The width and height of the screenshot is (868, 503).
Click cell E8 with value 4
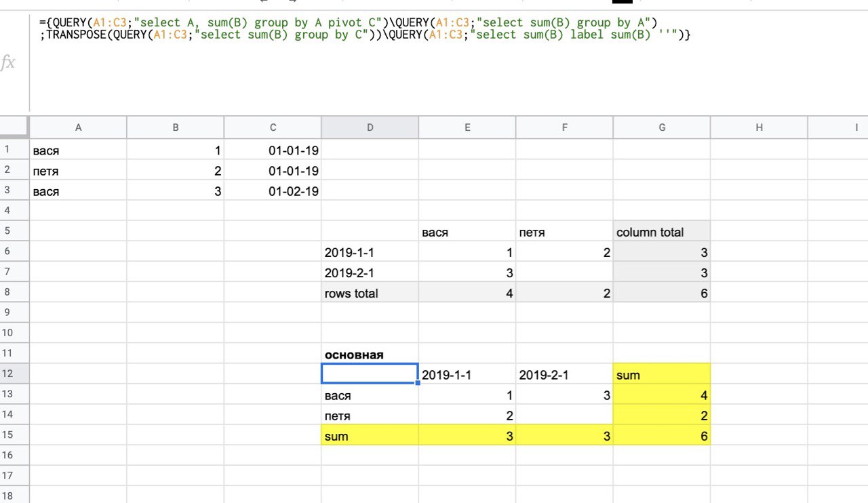pos(467,292)
